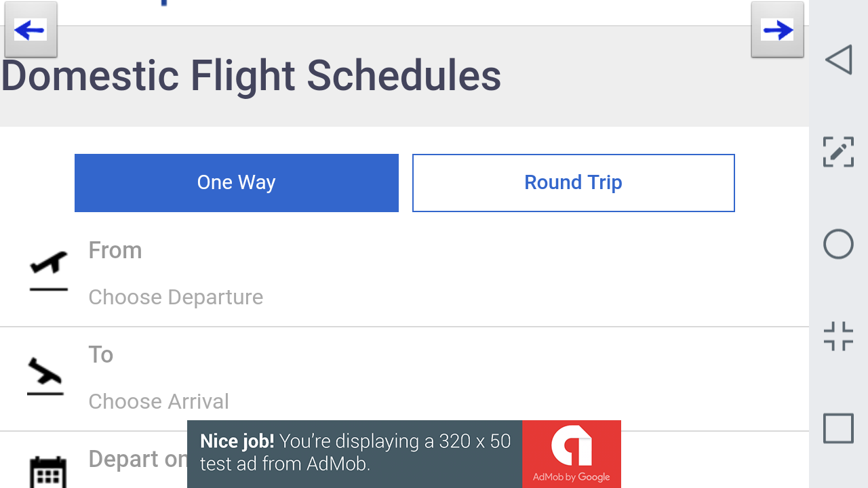
Task: Switch to Round Trip option
Action: coord(574,183)
